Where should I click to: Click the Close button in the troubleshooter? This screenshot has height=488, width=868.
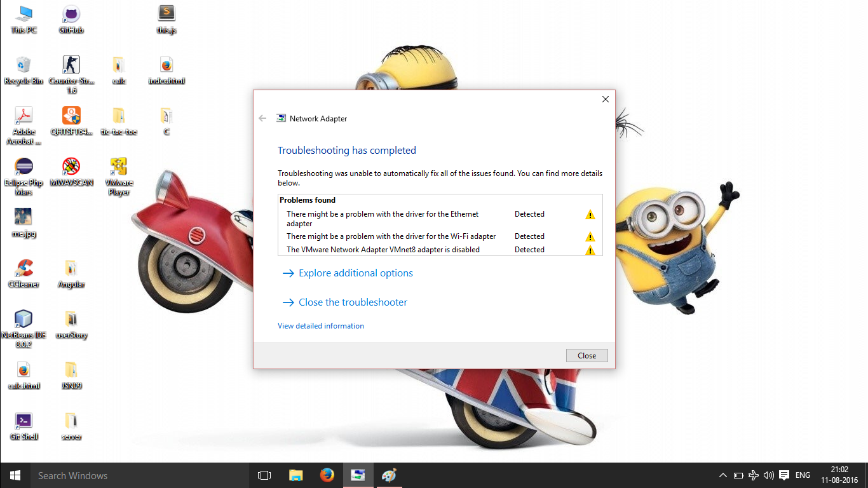[x=587, y=356]
